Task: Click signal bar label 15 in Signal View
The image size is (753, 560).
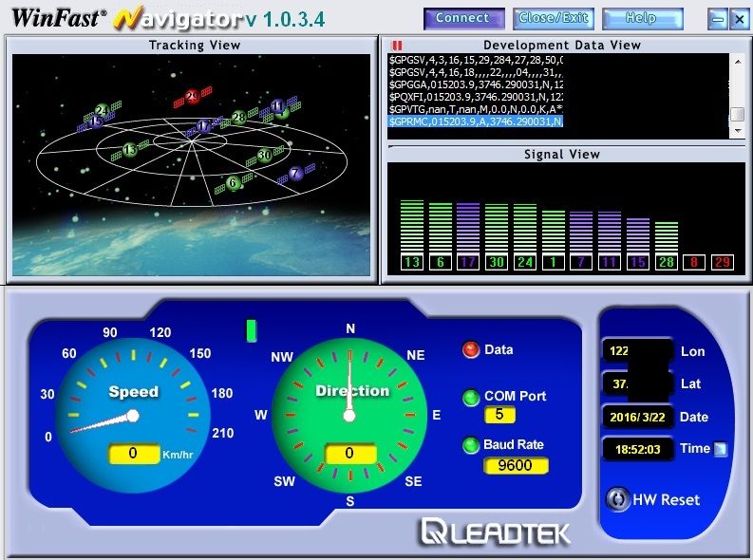Action: pos(638,262)
